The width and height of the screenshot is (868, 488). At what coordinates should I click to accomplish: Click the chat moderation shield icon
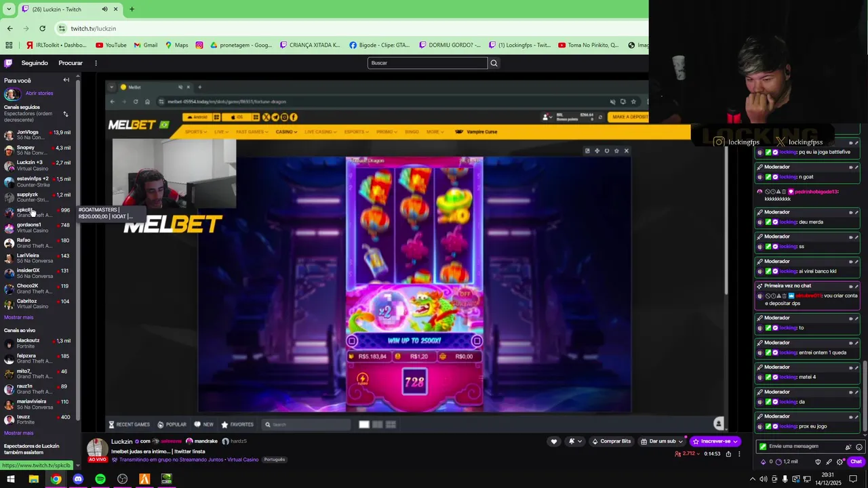818,462
